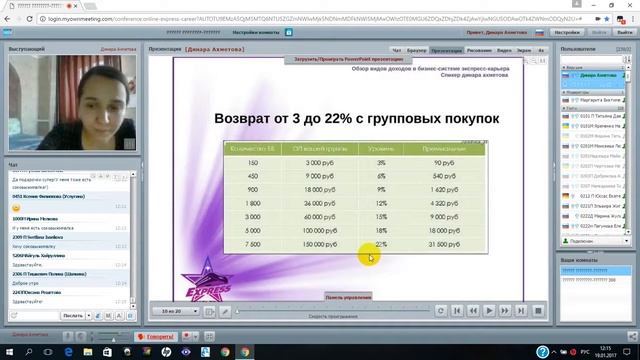Click the record button in bottom bar
The image size is (640, 360).
coord(187,336)
